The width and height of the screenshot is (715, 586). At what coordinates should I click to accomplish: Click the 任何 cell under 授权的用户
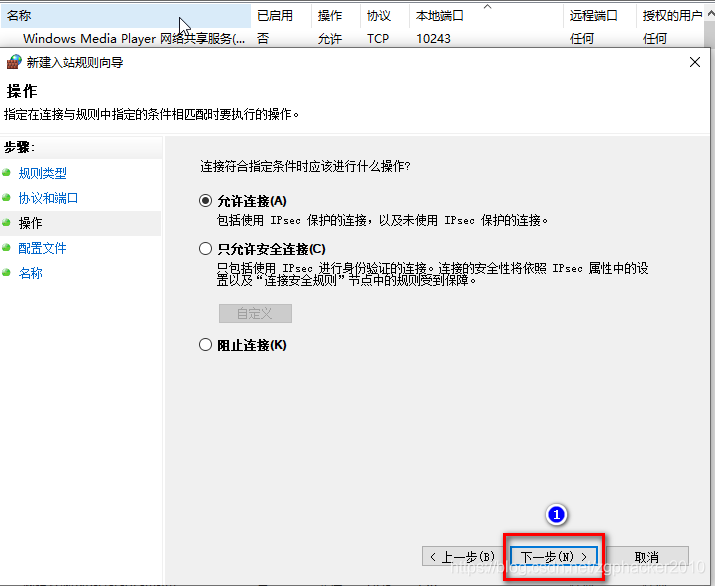tap(655, 38)
